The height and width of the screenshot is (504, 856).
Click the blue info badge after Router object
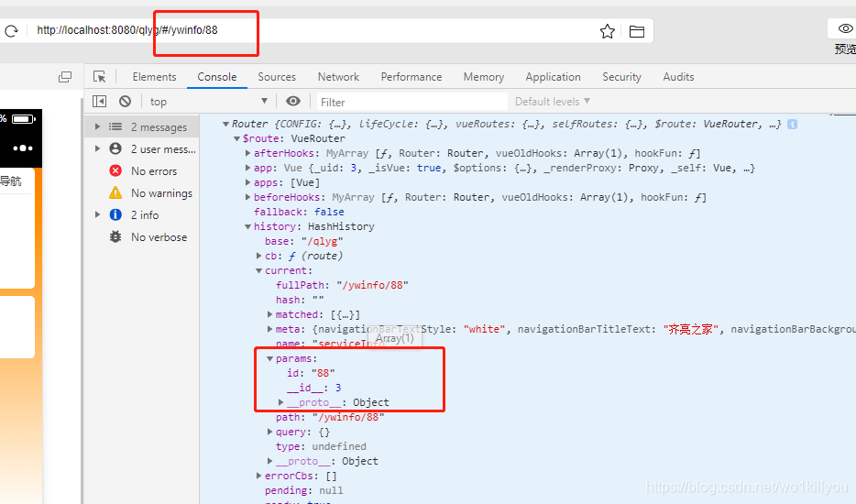pos(792,125)
